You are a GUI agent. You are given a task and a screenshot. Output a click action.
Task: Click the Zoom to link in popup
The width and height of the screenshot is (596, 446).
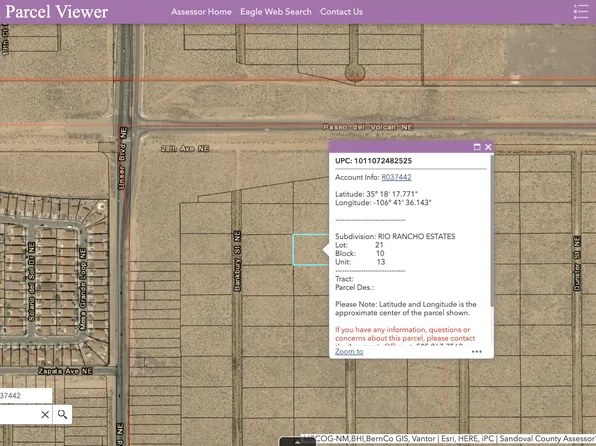pos(349,351)
